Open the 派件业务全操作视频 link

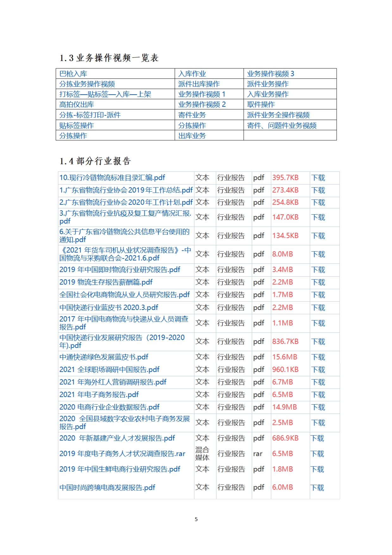tap(278, 115)
